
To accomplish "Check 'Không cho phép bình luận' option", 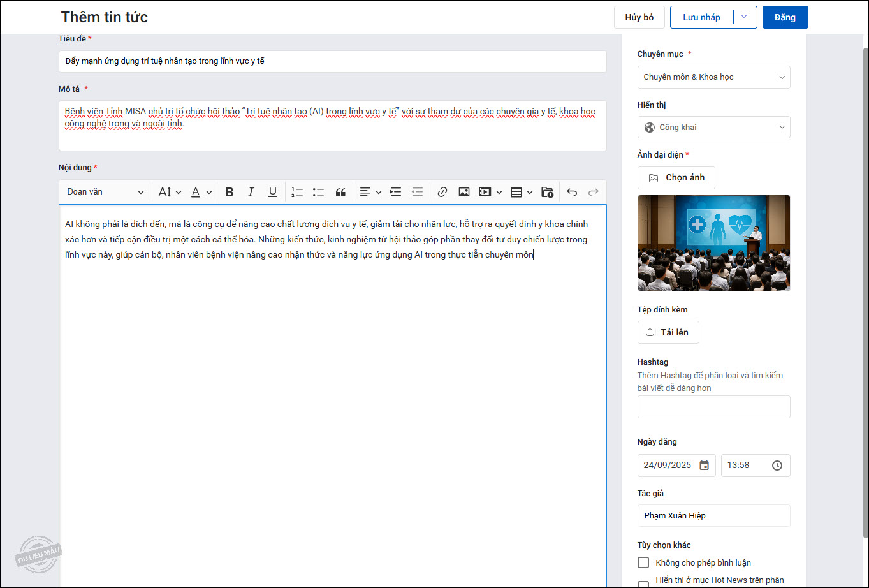I will (643, 562).
